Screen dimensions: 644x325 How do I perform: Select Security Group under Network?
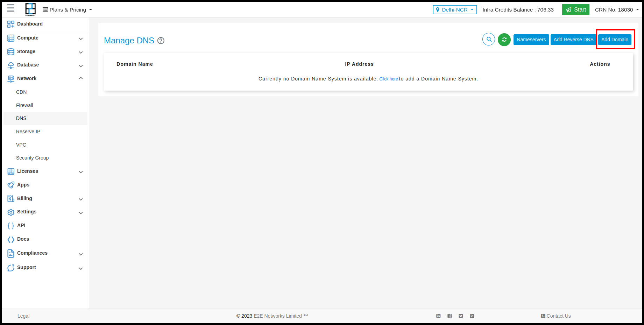click(x=32, y=158)
